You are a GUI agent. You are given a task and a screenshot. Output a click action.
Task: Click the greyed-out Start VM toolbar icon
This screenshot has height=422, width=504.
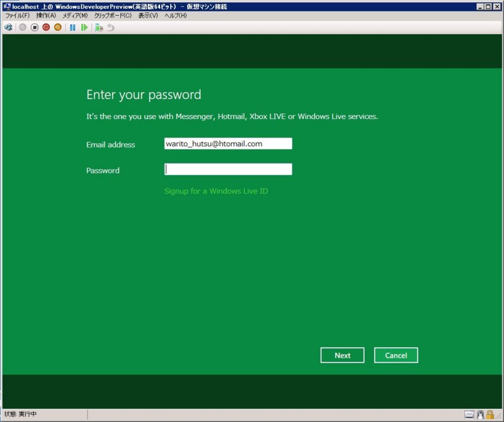pyautogui.click(x=23, y=28)
